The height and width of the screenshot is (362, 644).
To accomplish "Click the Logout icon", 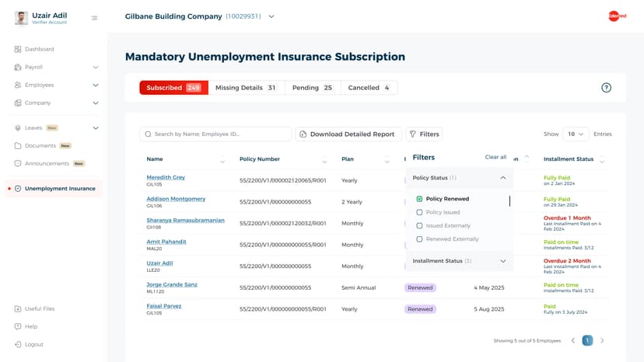I will [18, 344].
